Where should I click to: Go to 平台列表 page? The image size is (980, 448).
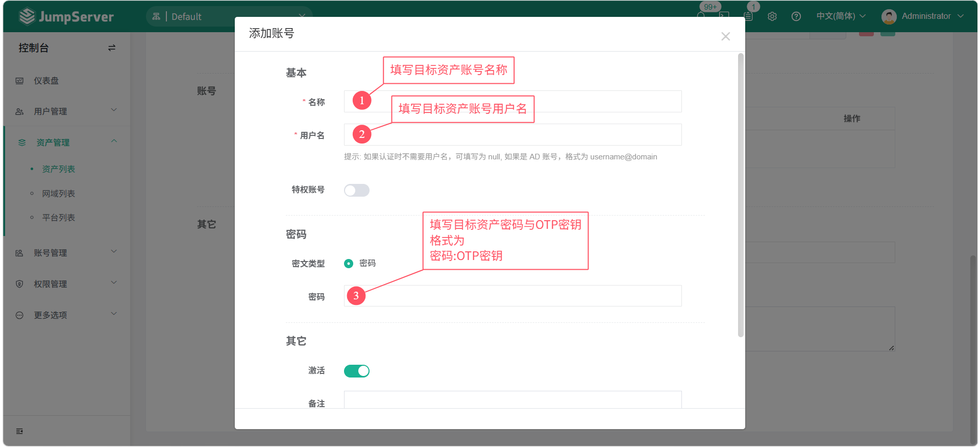(x=59, y=218)
